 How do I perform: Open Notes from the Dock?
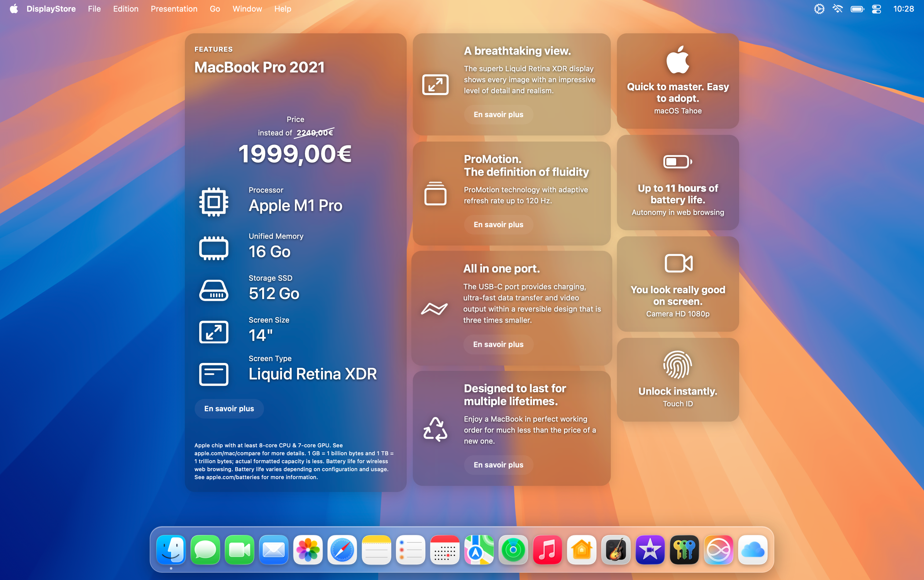point(376,550)
